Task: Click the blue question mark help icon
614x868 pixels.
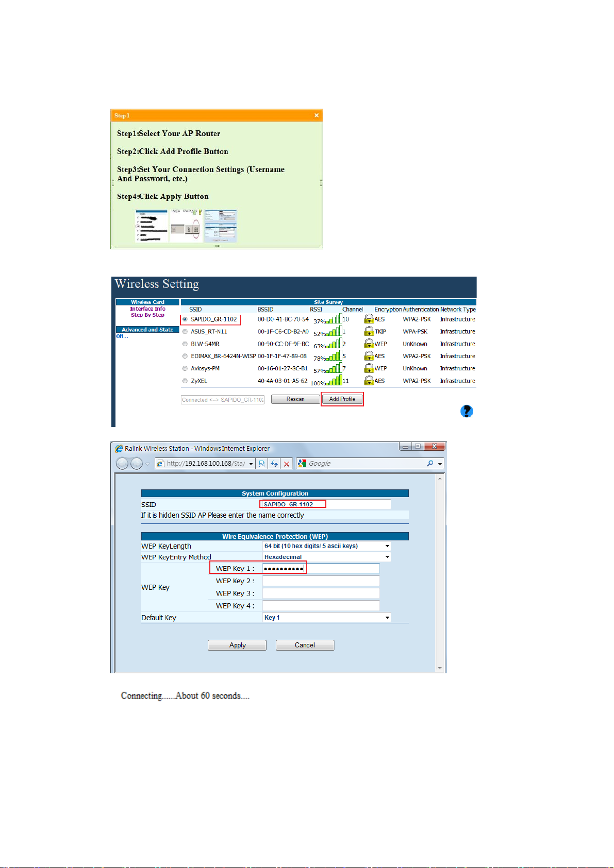Action: click(x=467, y=411)
